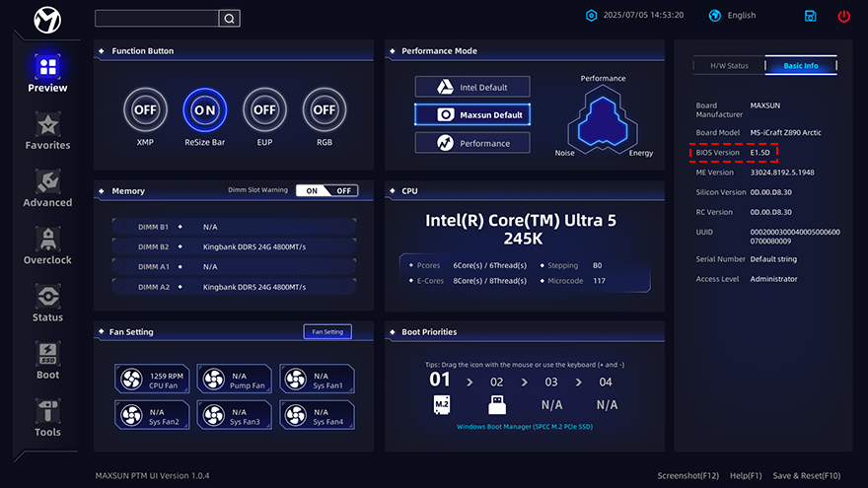This screenshot has height=488, width=868.
Task: Switch to the H/W Status tab
Action: pyautogui.click(x=729, y=66)
